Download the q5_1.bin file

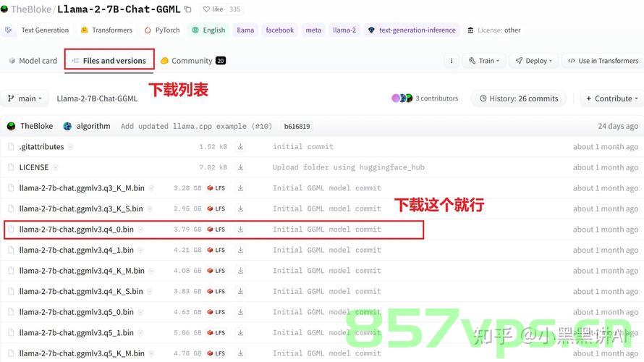tap(241, 332)
